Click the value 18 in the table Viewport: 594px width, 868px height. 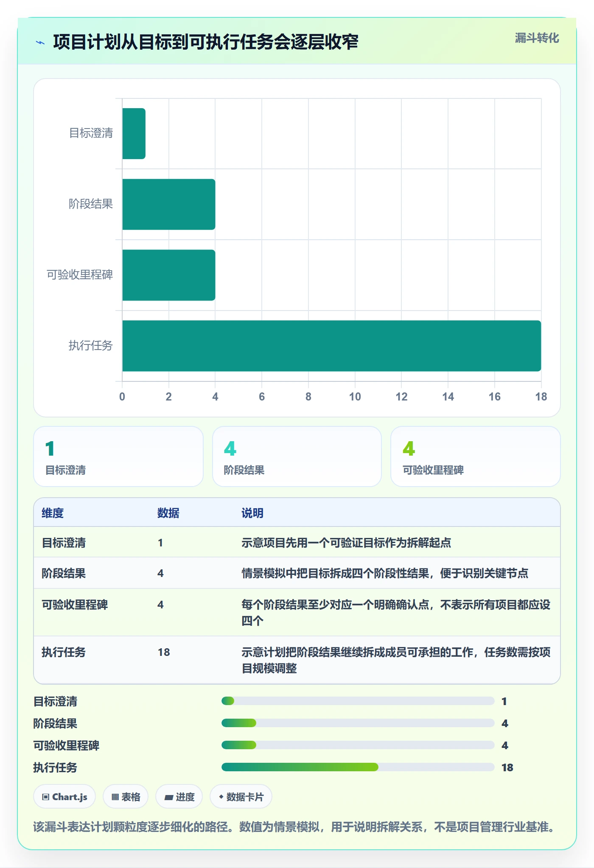(164, 652)
